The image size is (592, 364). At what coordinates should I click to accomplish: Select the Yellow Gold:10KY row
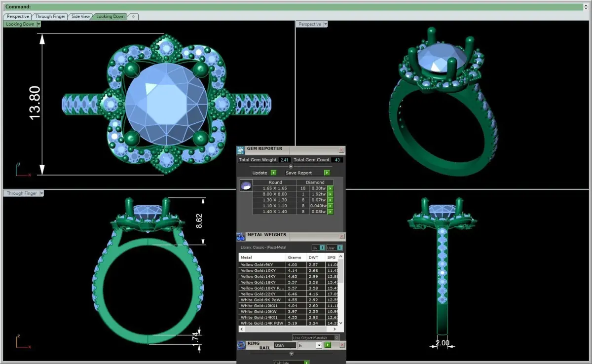click(x=288, y=271)
